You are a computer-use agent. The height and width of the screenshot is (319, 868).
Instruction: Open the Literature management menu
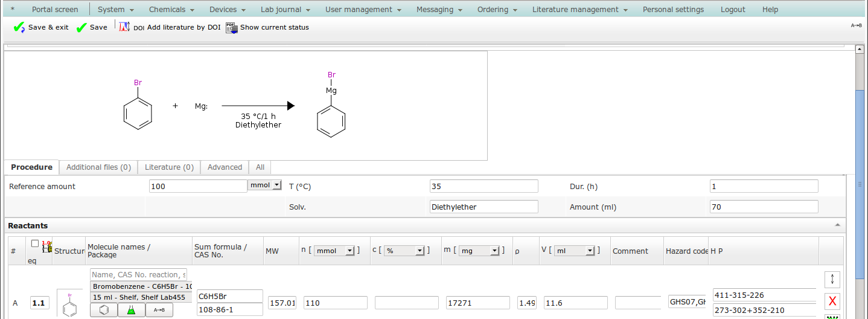pos(580,10)
